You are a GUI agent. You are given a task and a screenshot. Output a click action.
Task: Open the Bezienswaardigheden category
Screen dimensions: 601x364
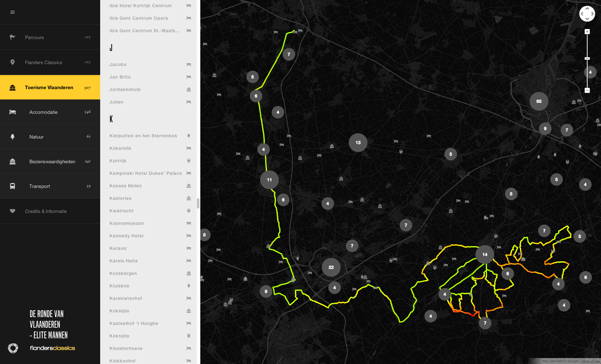pos(52,161)
